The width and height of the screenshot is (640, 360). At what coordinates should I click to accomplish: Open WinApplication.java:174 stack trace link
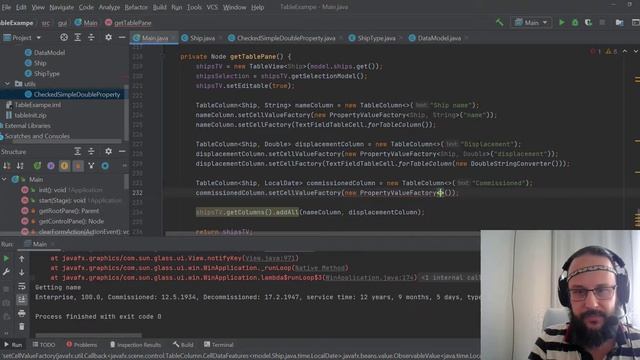pos(370,278)
